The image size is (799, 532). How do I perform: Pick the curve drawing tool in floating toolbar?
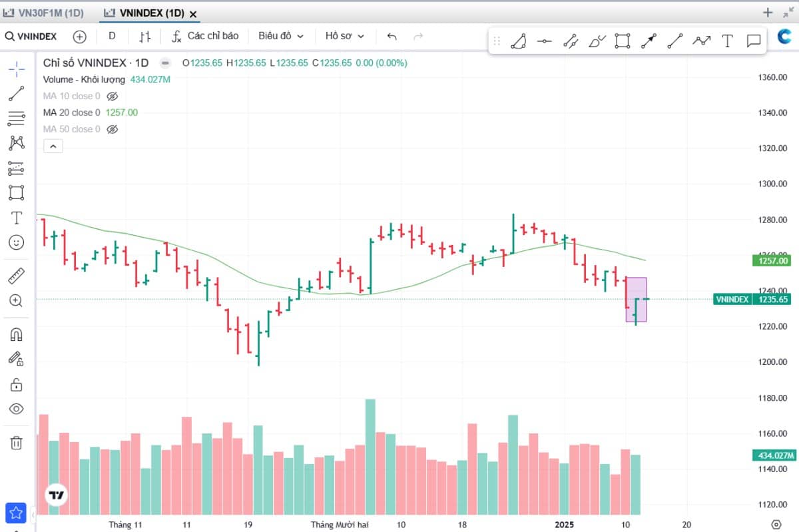click(519, 41)
